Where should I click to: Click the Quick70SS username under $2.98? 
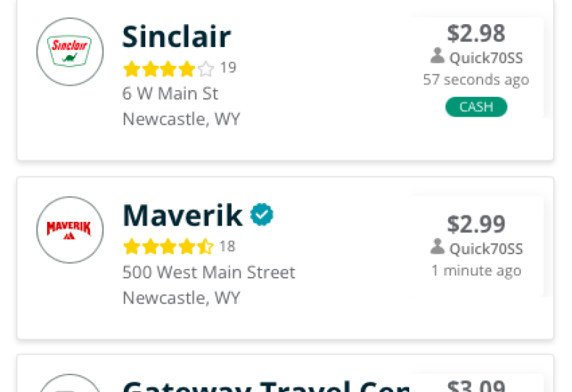pos(486,58)
